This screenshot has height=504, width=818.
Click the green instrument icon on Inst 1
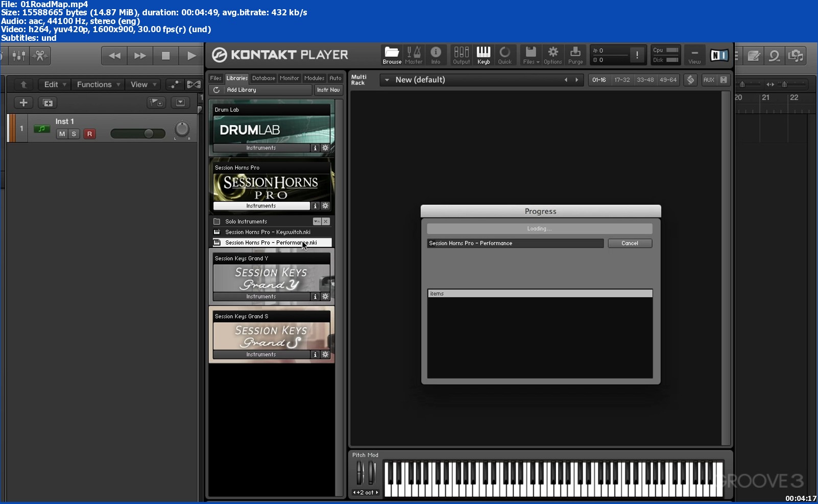[x=42, y=129]
